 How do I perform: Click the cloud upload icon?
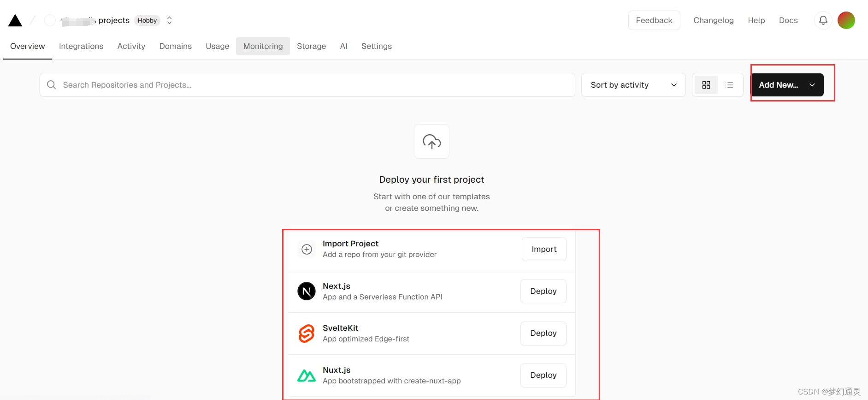(431, 142)
